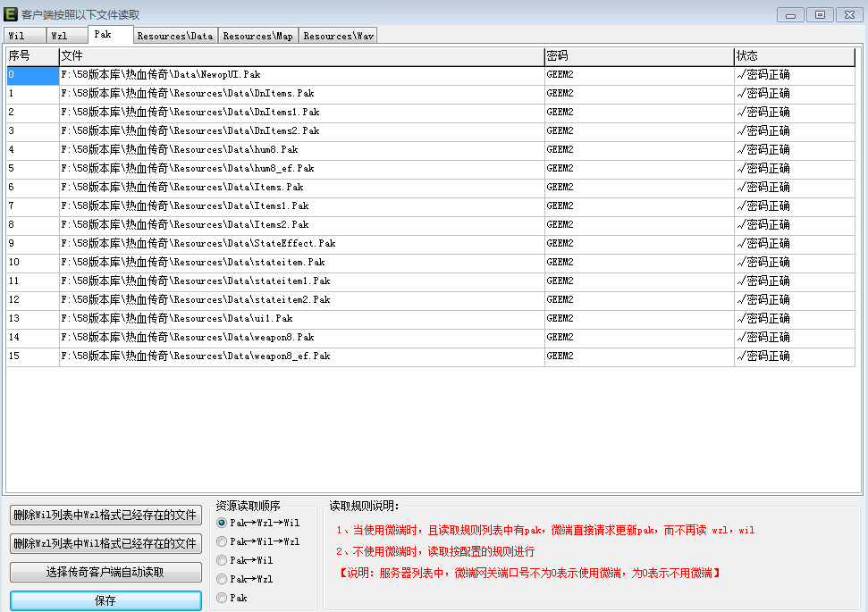Image resolution: width=868 pixels, height=612 pixels.
Task: Click 删除Wil列表中Wzl格式已经存在的文件 button
Action: click(105, 515)
